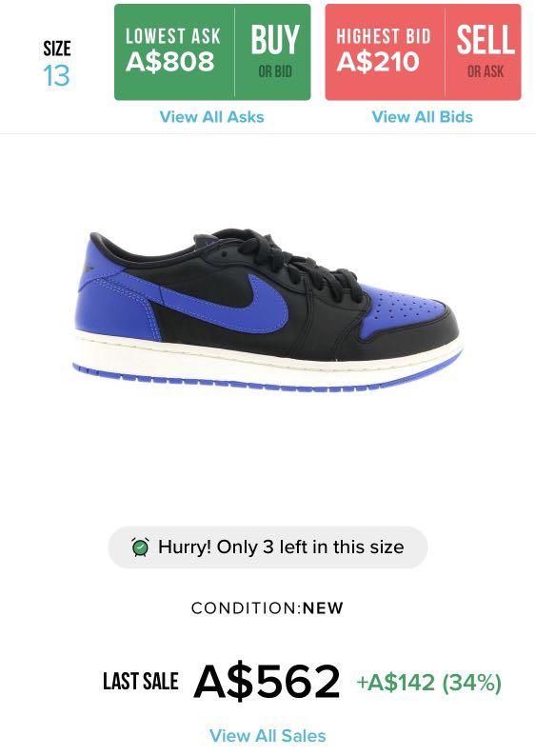Select the Lowest Ask A$808 panel
Viewport: 536px width, 756px height.
point(173,51)
